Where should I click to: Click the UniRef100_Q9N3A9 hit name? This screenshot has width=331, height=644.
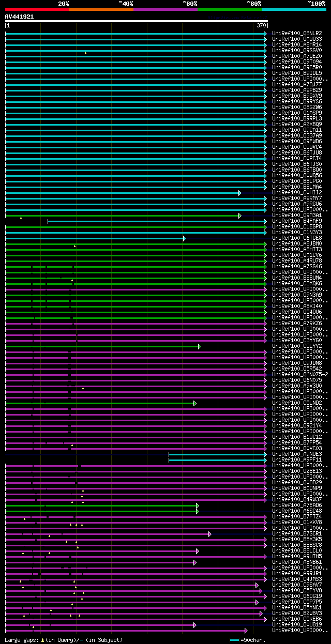[297, 295]
